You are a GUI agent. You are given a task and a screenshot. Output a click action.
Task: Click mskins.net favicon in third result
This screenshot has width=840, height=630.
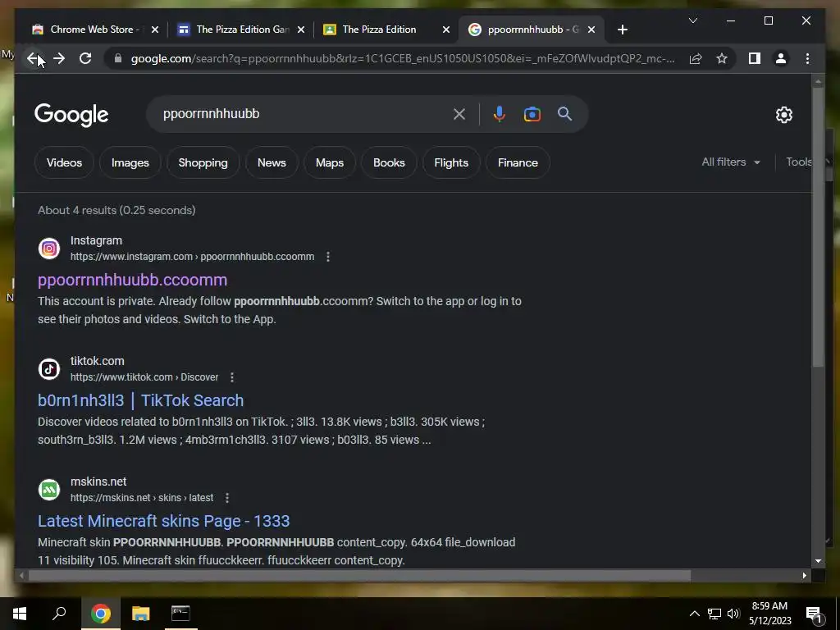49,490
